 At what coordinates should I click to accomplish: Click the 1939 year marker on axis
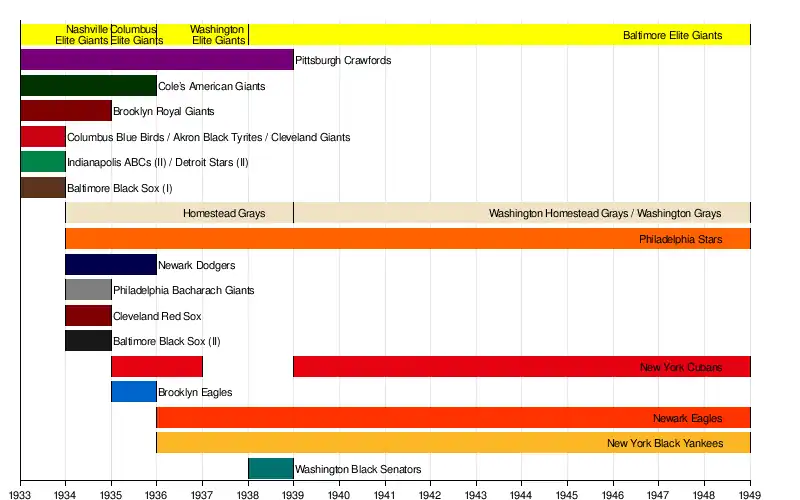293,494
